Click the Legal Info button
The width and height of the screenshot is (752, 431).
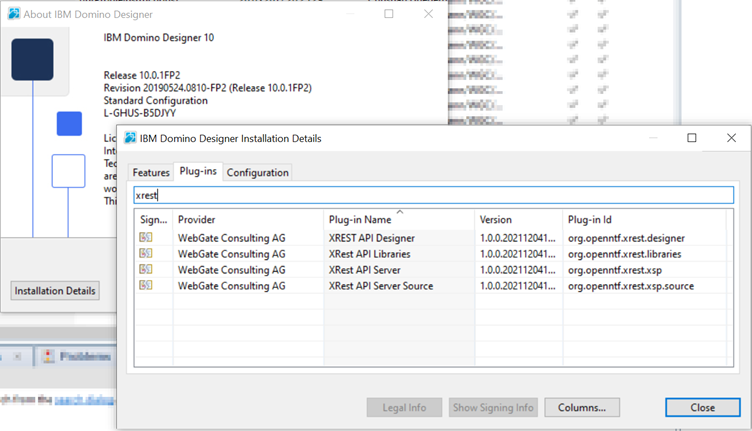click(404, 408)
